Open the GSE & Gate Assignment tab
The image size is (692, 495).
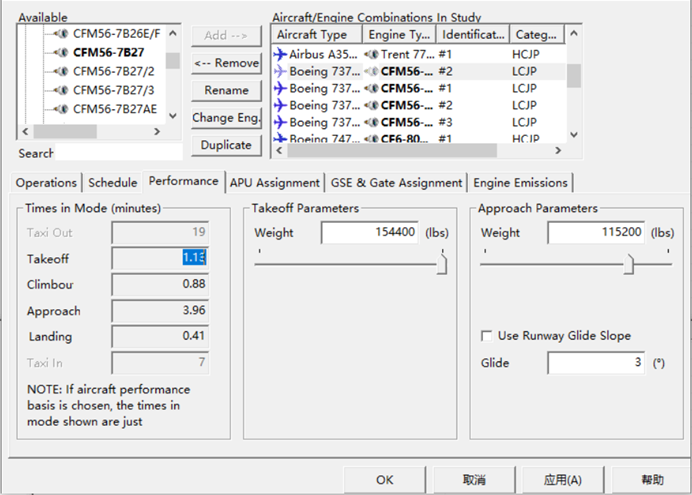point(396,183)
